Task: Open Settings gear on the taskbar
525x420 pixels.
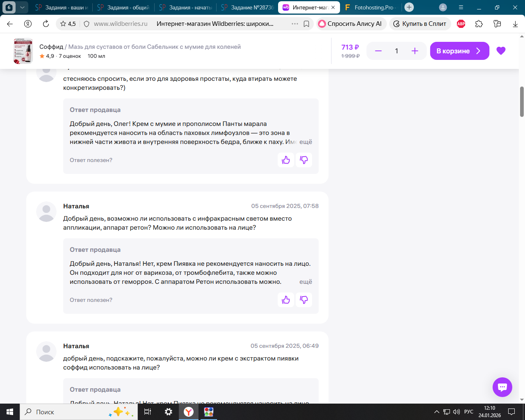Action: tap(168, 412)
